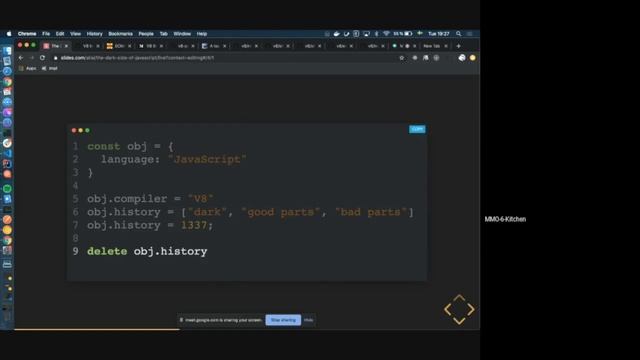Bookmark this page with the star icon
Screen dimensions: 640x360
(x=402, y=58)
